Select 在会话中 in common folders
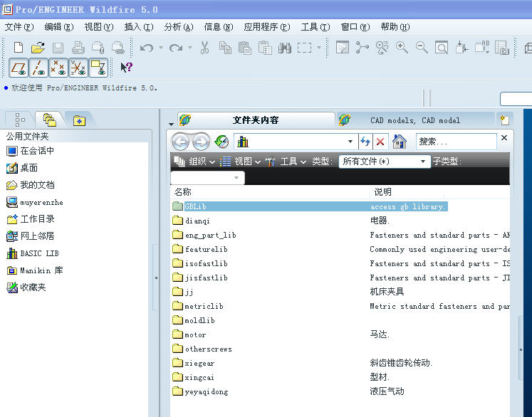 (x=31, y=151)
